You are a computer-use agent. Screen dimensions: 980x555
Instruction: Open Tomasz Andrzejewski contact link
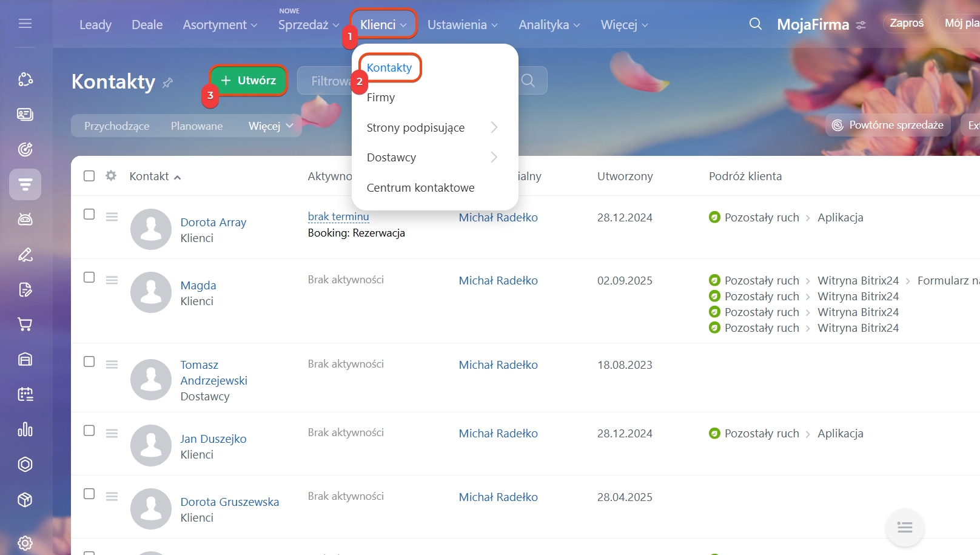(x=213, y=372)
